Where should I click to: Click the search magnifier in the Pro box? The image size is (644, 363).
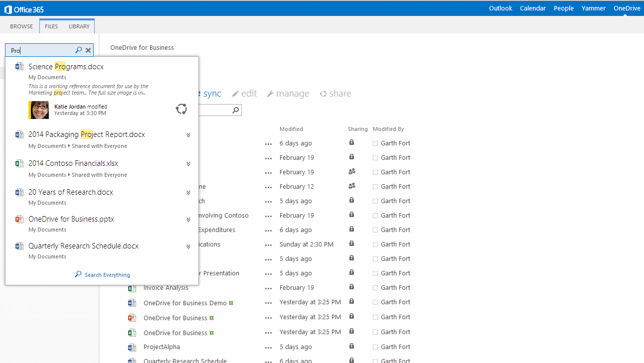(78, 50)
